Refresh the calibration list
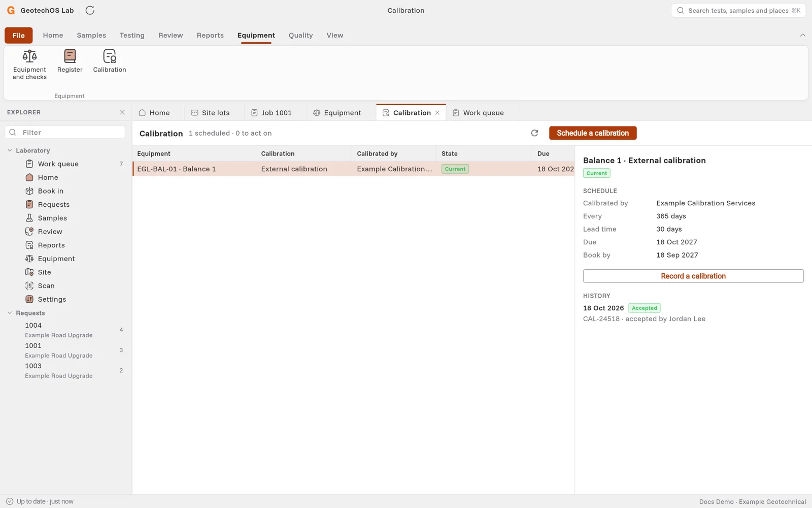This screenshot has width=812, height=508. coord(534,133)
